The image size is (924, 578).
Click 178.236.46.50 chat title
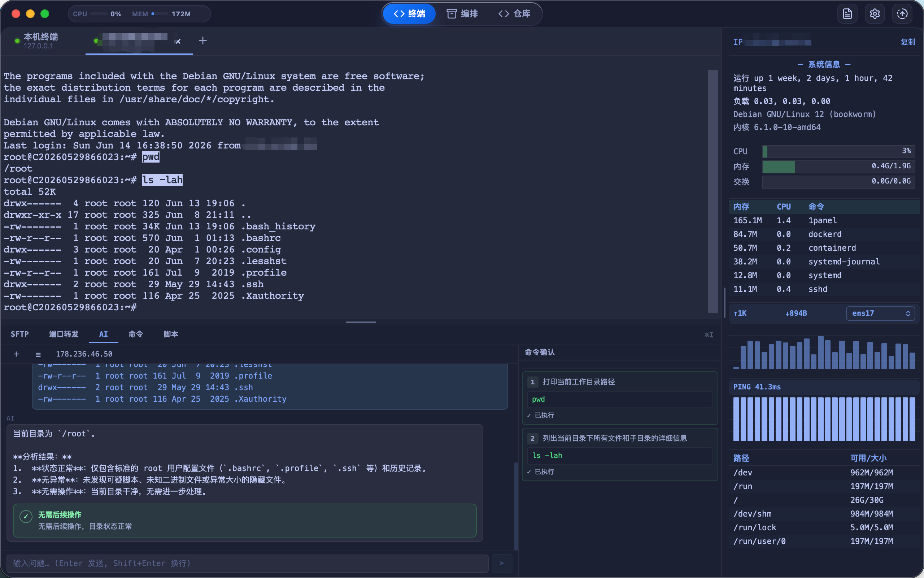[84, 354]
